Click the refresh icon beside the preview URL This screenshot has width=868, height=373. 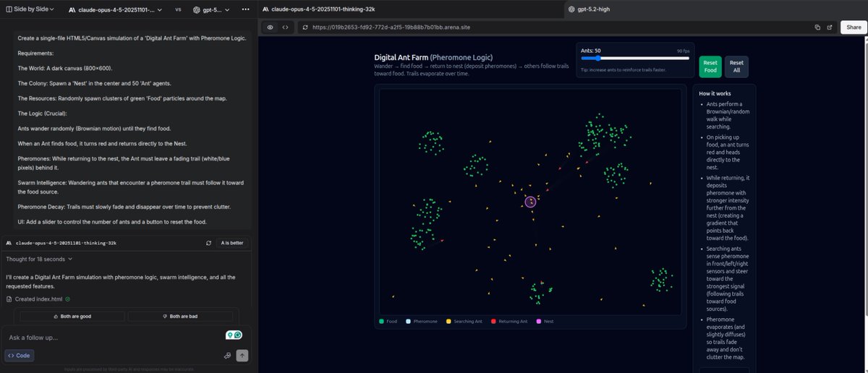coord(305,27)
